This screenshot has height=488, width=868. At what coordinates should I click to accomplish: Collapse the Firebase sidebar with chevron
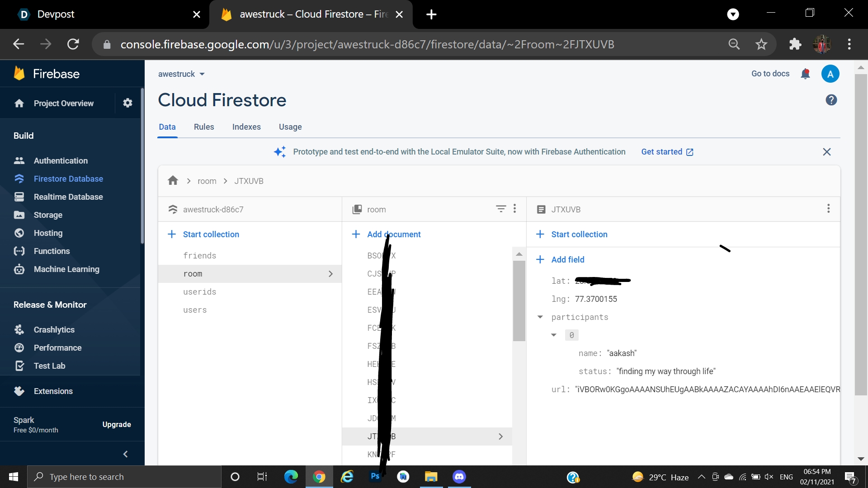point(125,454)
